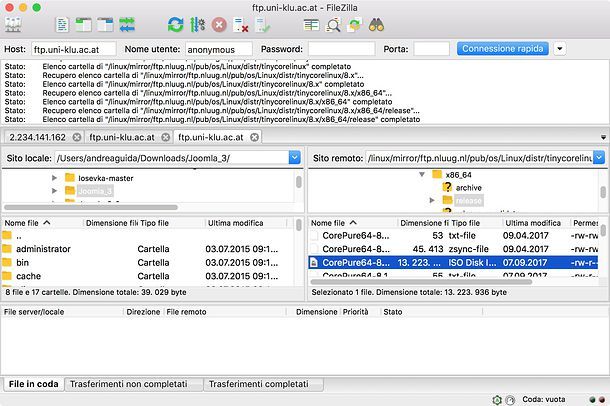Click the disconnect from server icon

[x=240, y=25]
